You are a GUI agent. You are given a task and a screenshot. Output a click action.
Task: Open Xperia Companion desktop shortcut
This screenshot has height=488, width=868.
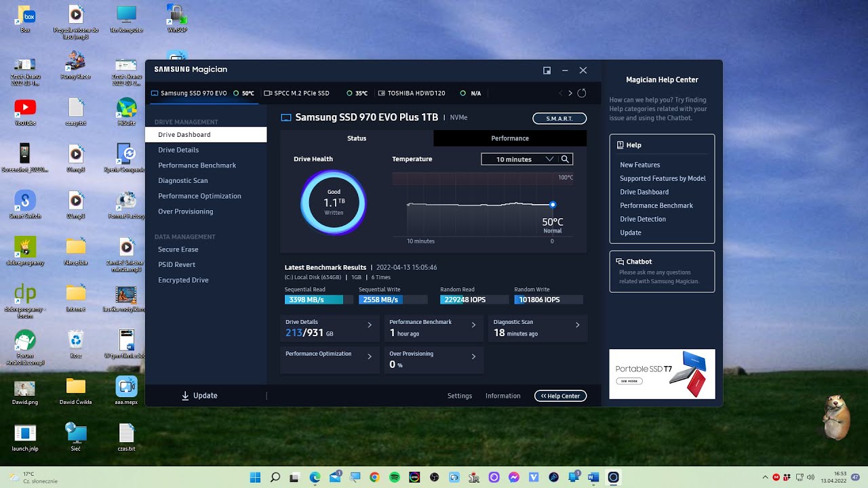click(x=126, y=159)
